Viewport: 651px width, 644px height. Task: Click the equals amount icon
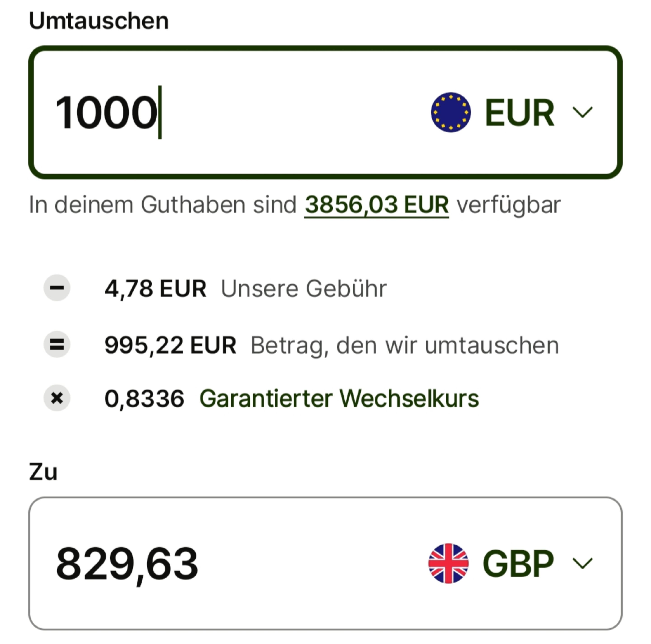57,344
